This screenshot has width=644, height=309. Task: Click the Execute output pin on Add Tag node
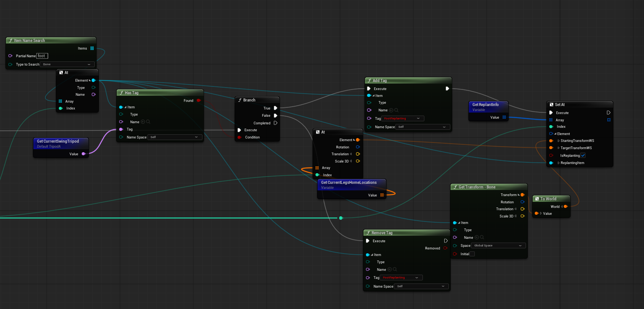(447, 89)
